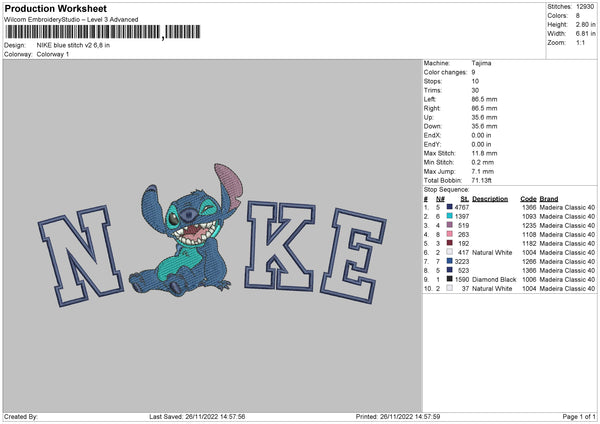Select the Machine value Tajima
The width and height of the screenshot is (600, 424).
[482, 63]
